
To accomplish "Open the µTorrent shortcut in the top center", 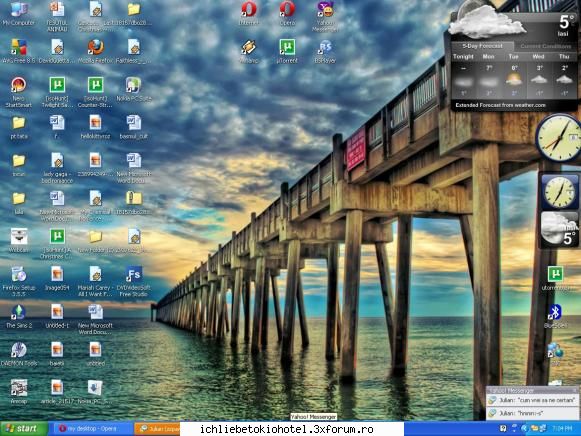I will click(288, 52).
